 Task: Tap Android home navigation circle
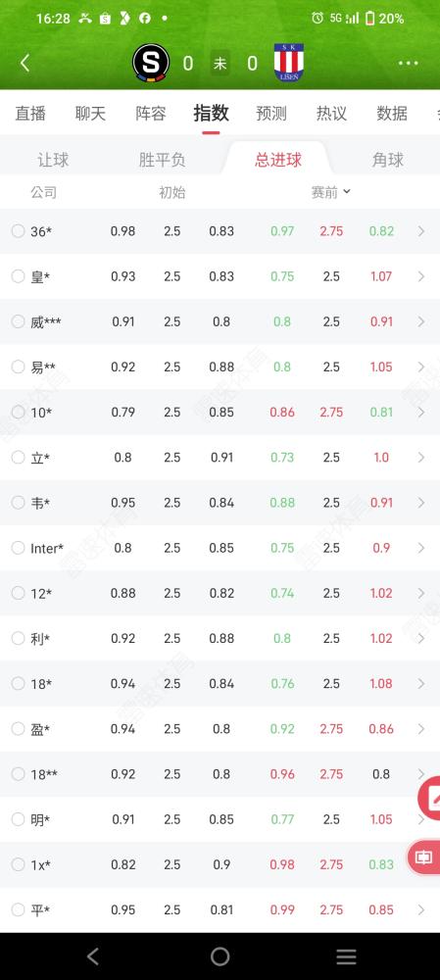click(x=220, y=956)
